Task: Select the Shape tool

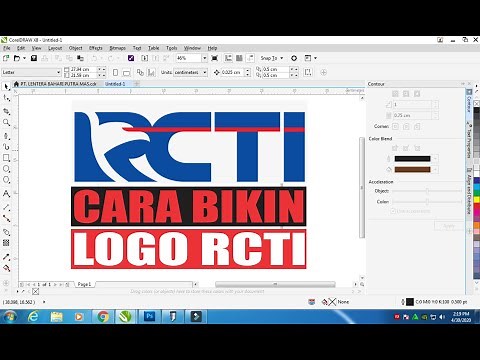Action: (x=6, y=98)
